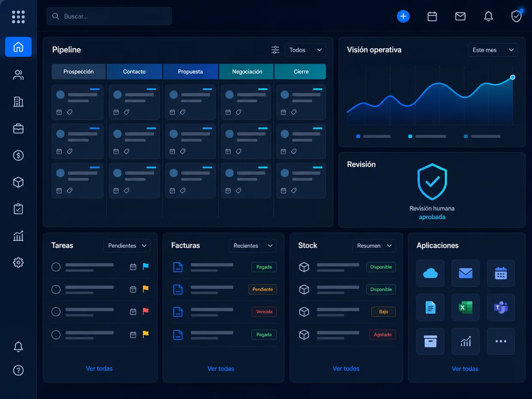The image size is (532, 399).
Task: Open the Contacts people icon in sidebar
Action: pos(18,75)
